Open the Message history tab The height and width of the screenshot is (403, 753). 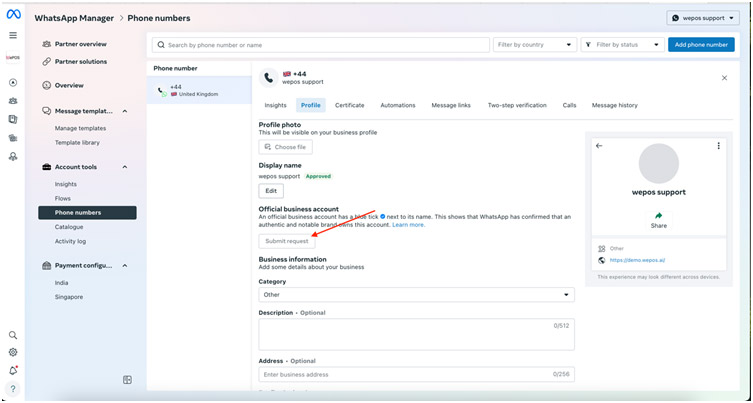tap(615, 105)
